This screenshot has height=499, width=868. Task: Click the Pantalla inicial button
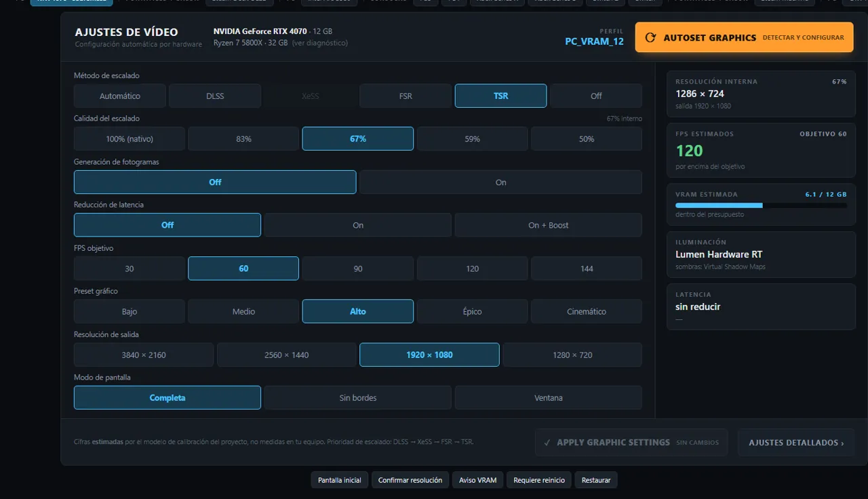[340, 480]
